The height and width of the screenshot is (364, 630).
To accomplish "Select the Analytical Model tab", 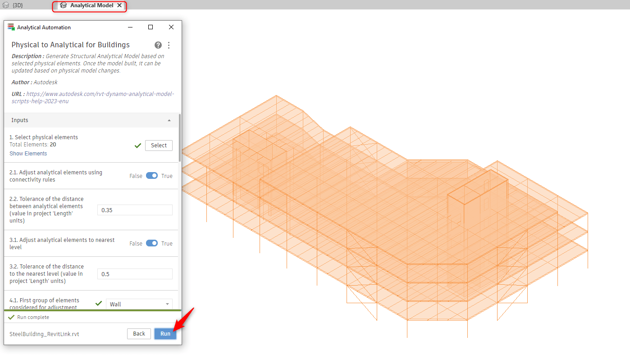I will [91, 5].
